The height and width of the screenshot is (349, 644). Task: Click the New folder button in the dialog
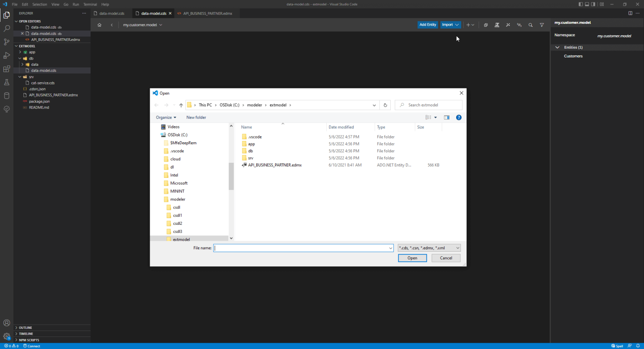click(196, 117)
